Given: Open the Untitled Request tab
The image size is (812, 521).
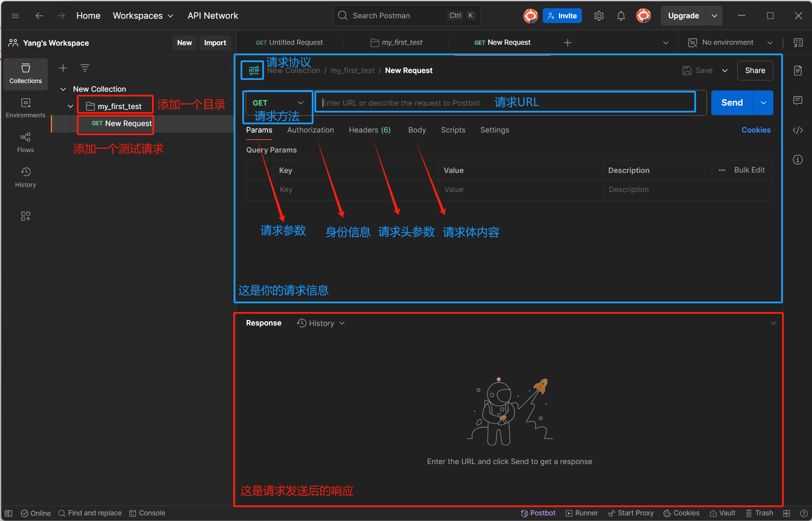Looking at the screenshot, I should click(x=289, y=43).
